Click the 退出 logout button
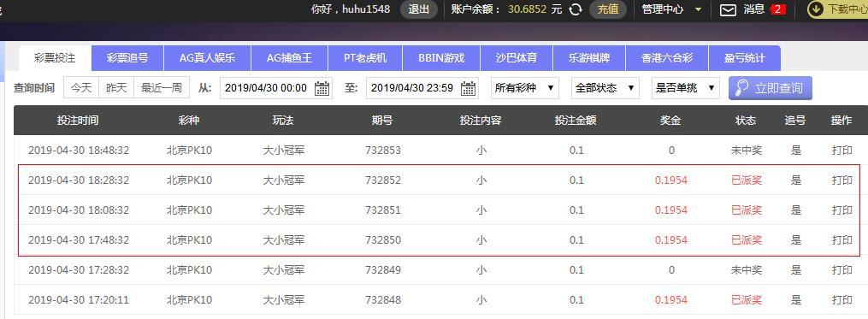The height and width of the screenshot is (319, 868). [419, 9]
